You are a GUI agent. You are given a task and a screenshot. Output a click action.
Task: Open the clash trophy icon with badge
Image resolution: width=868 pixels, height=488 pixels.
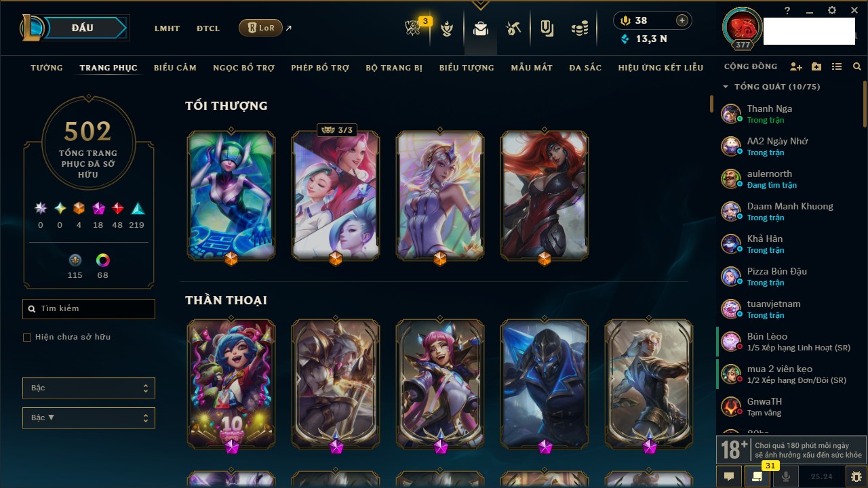tap(413, 28)
